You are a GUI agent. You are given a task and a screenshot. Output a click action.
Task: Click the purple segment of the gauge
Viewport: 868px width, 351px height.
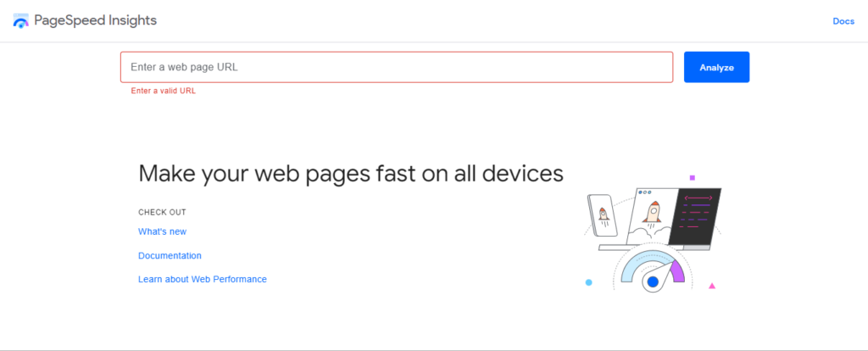tap(676, 271)
